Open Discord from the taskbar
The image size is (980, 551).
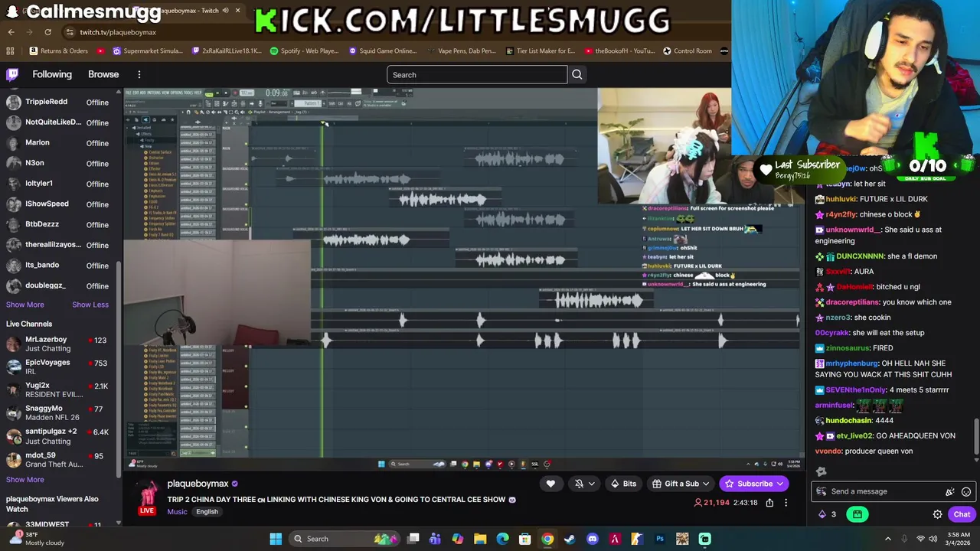click(592, 539)
